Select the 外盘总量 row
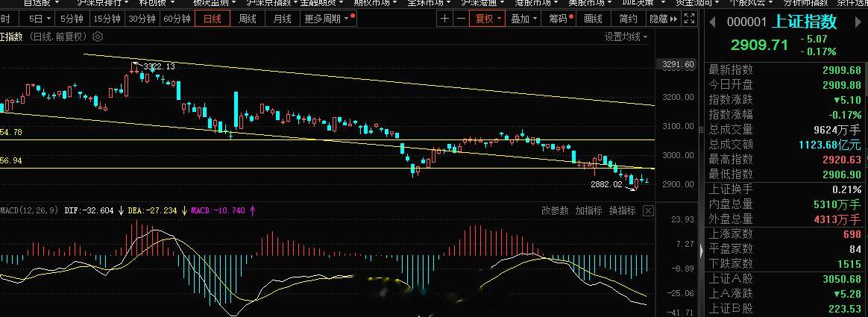 (785, 219)
